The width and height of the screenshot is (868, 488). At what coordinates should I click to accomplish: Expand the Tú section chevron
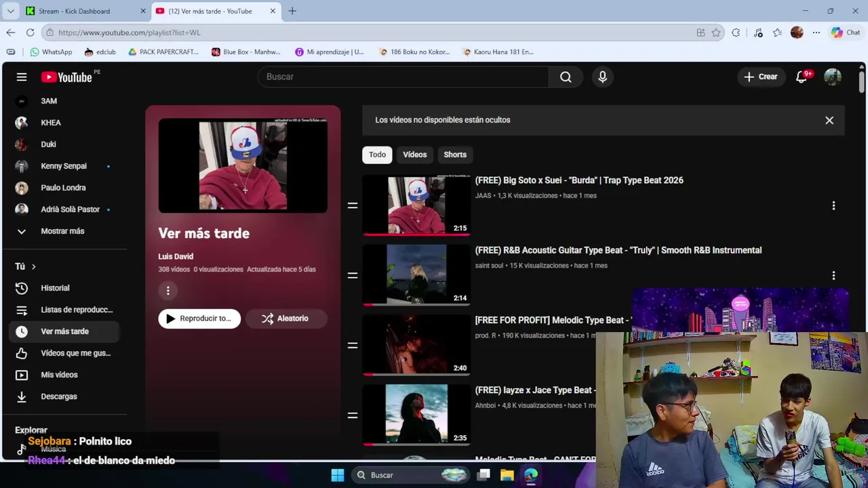pyautogui.click(x=33, y=266)
